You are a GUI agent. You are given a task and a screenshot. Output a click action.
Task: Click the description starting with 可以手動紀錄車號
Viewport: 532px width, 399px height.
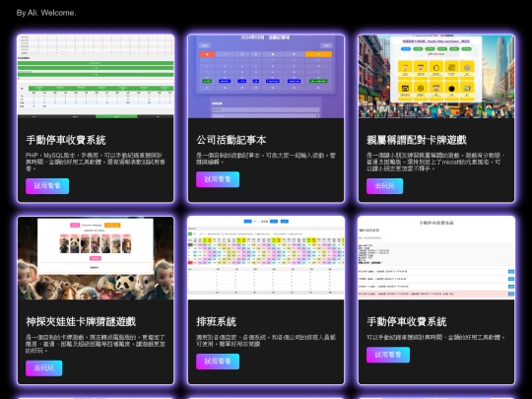click(435, 337)
